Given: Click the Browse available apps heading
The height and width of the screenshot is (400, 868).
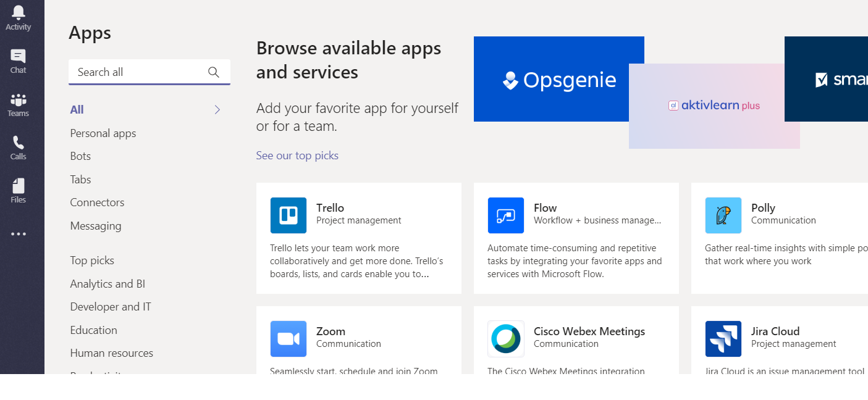Looking at the screenshot, I should tap(348, 60).
